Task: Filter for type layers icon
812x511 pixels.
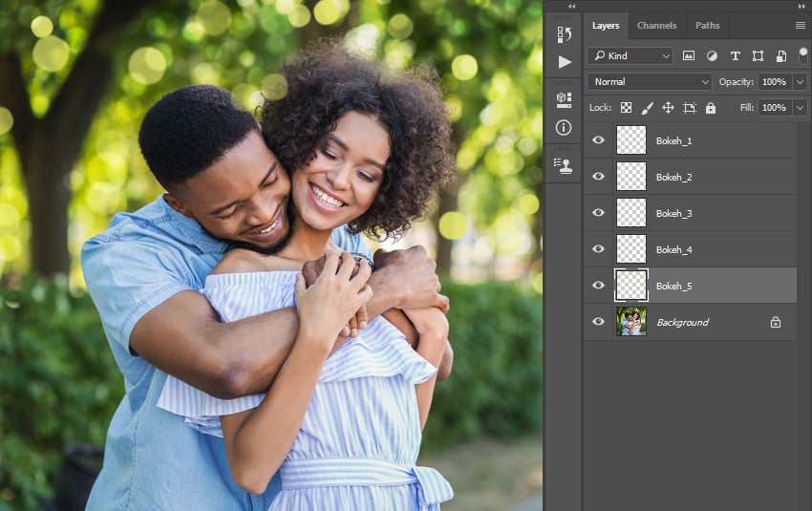Action: [735, 56]
